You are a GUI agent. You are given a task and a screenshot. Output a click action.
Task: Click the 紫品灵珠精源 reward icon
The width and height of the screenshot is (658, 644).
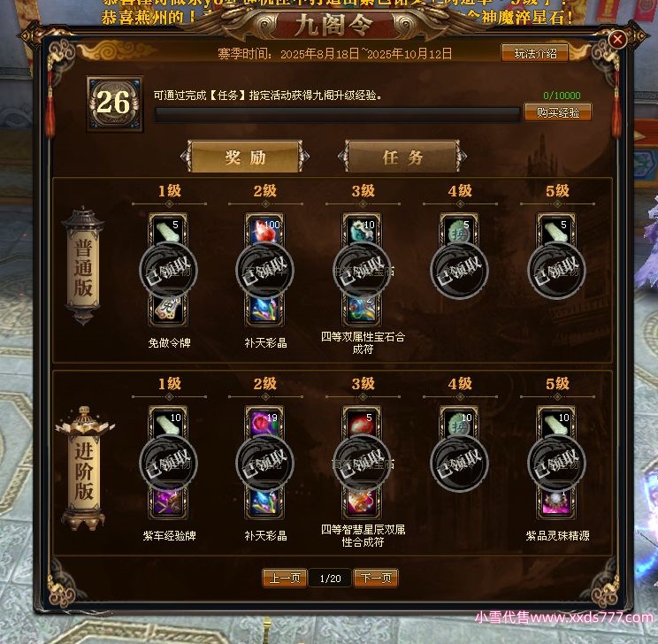[x=556, y=502]
